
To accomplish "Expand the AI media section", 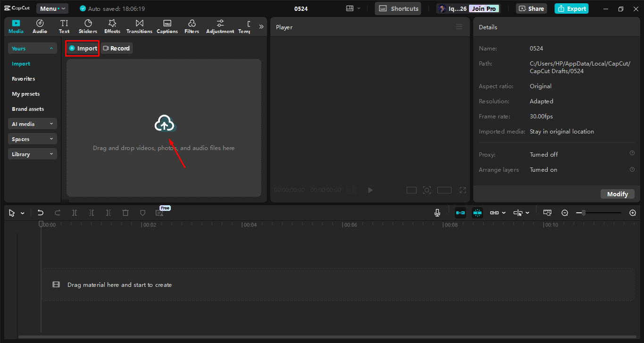I will tap(32, 124).
